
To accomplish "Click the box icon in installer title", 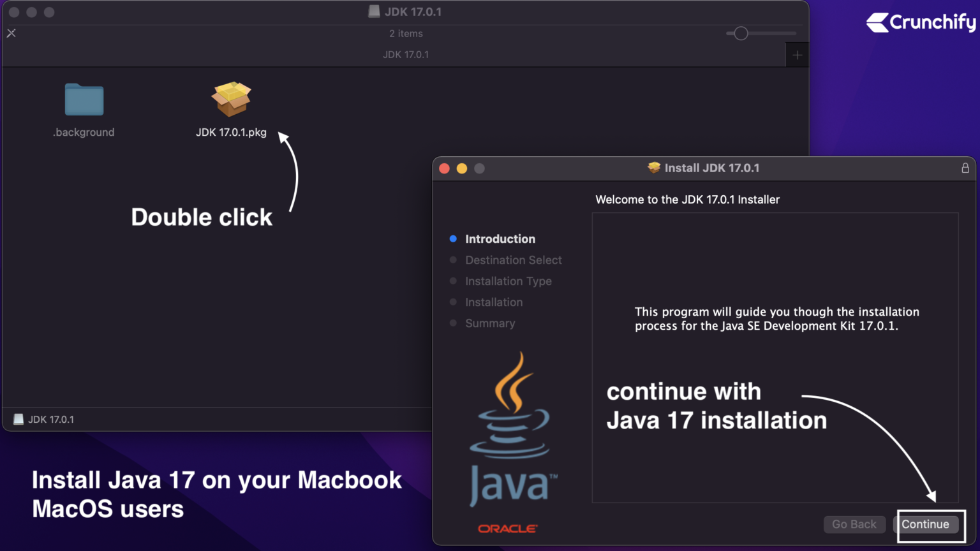I will click(x=654, y=168).
